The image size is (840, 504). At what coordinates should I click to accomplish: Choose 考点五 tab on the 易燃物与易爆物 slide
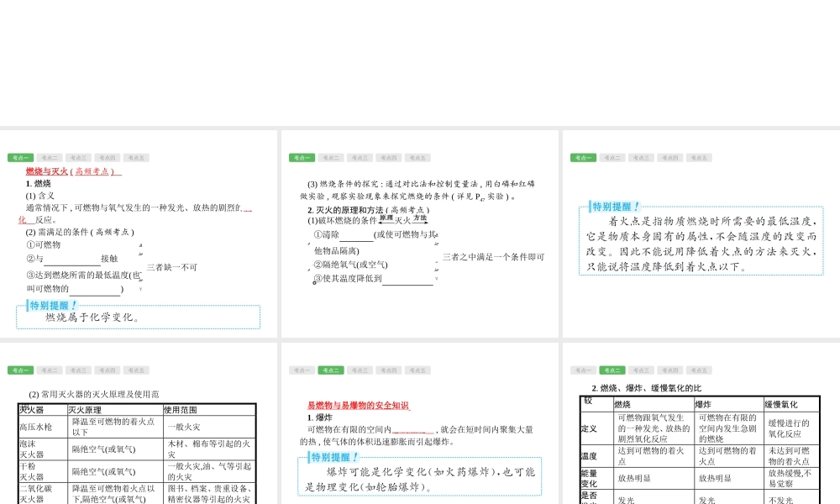point(417,370)
